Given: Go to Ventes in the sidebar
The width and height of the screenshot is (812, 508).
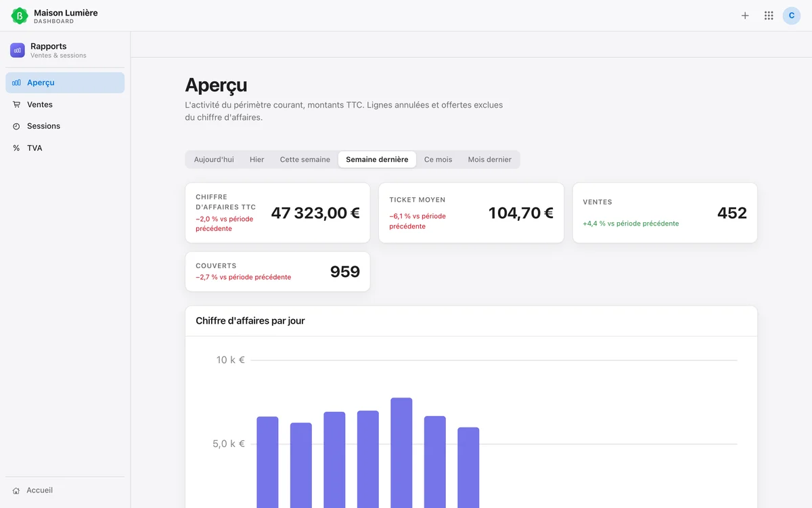Looking at the screenshot, I should pos(65,104).
